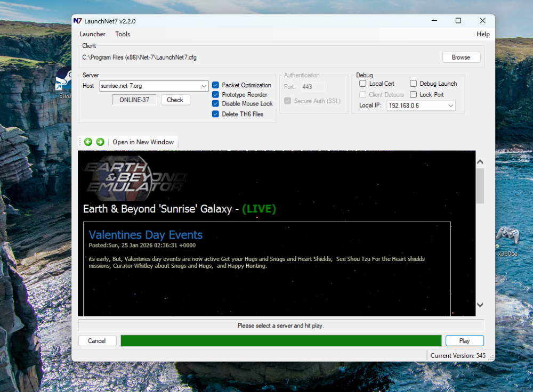533x392 pixels.
Task: Click Open in New Window
Action: [x=143, y=142]
